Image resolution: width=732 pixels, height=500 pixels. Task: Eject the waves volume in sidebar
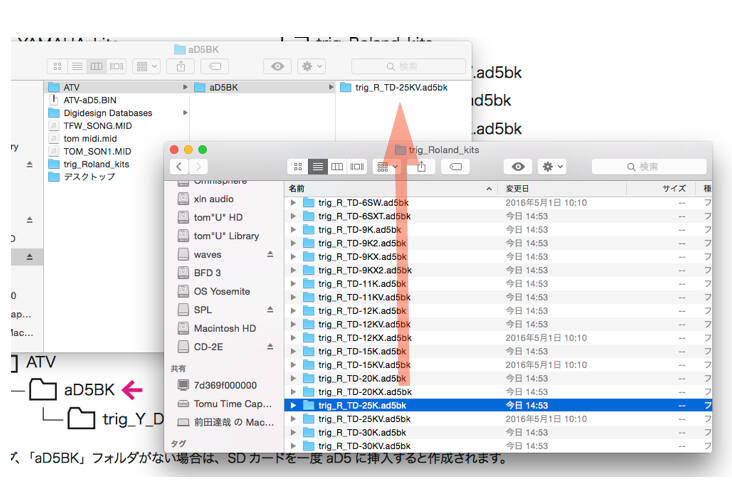(x=270, y=254)
